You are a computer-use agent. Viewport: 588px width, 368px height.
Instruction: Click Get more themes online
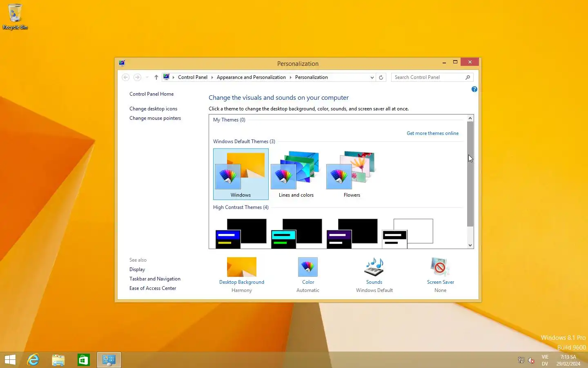click(432, 133)
